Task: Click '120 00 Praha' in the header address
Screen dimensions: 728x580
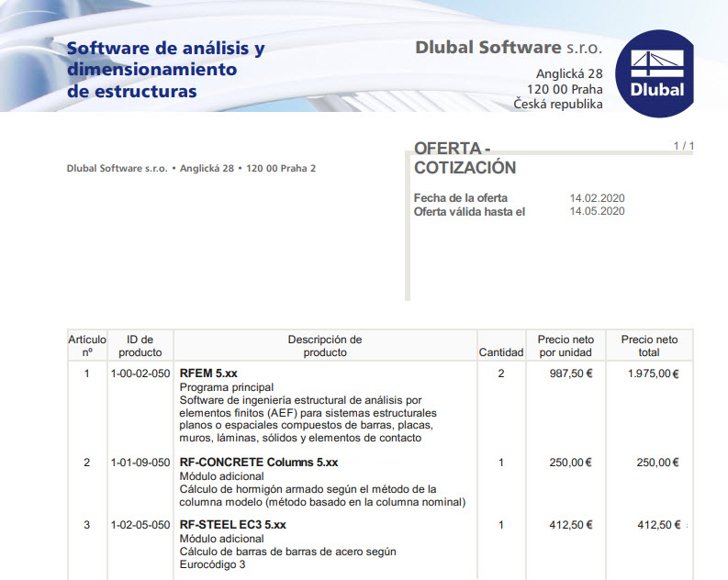Action: [x=565, y=89]
